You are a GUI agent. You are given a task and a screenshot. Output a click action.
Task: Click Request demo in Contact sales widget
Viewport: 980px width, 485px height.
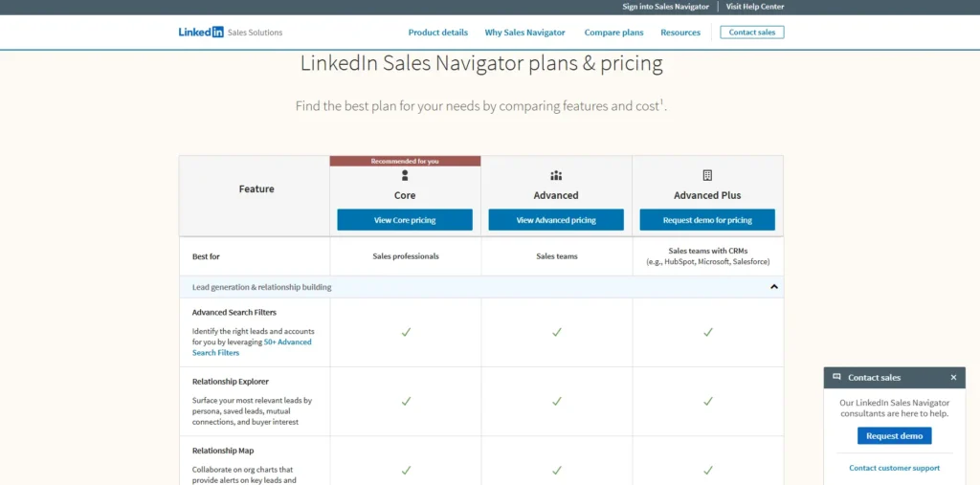click(x=895, y=436)
